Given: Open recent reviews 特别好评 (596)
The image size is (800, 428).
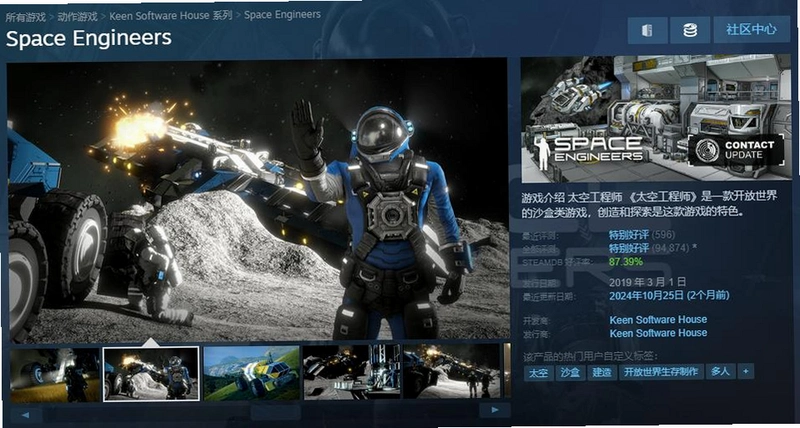Looking at the screenshot, I should 642,235.
